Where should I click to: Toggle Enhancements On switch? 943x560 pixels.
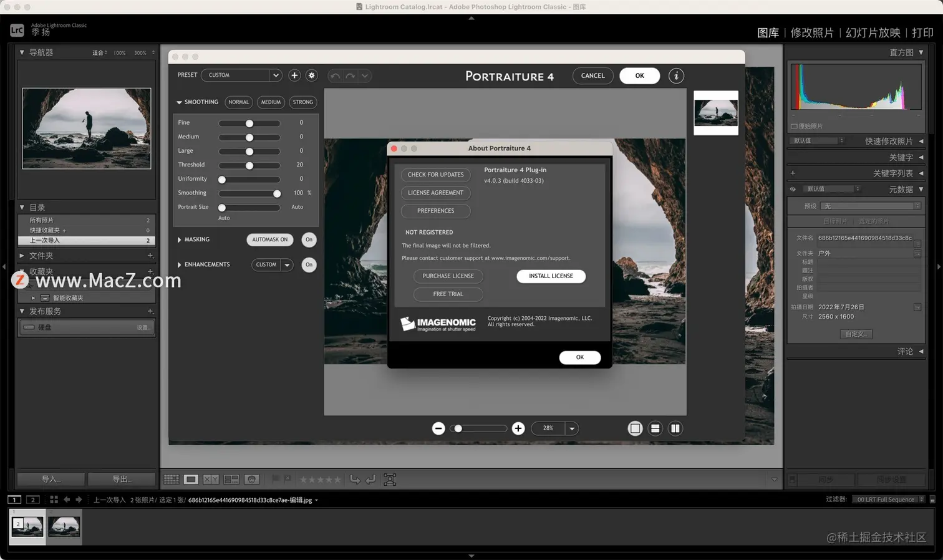(x=309, y=264)
